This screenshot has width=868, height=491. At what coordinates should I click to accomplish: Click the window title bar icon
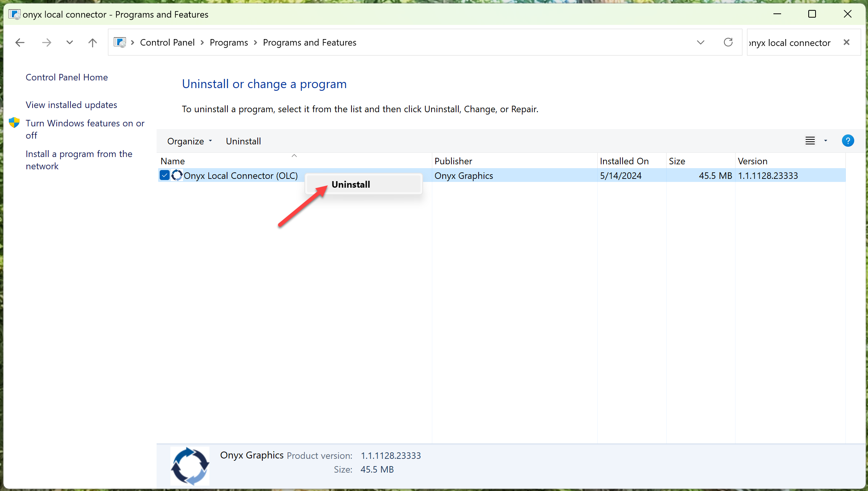point(14,14)
